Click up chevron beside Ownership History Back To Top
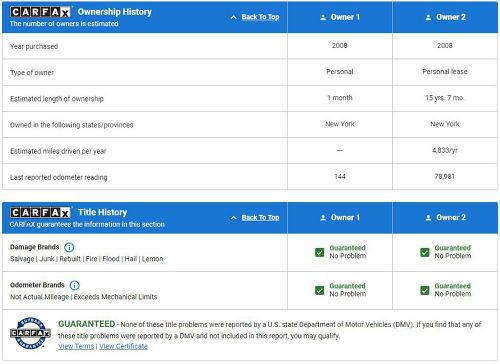500x364 pixels. tap(234, 17)
